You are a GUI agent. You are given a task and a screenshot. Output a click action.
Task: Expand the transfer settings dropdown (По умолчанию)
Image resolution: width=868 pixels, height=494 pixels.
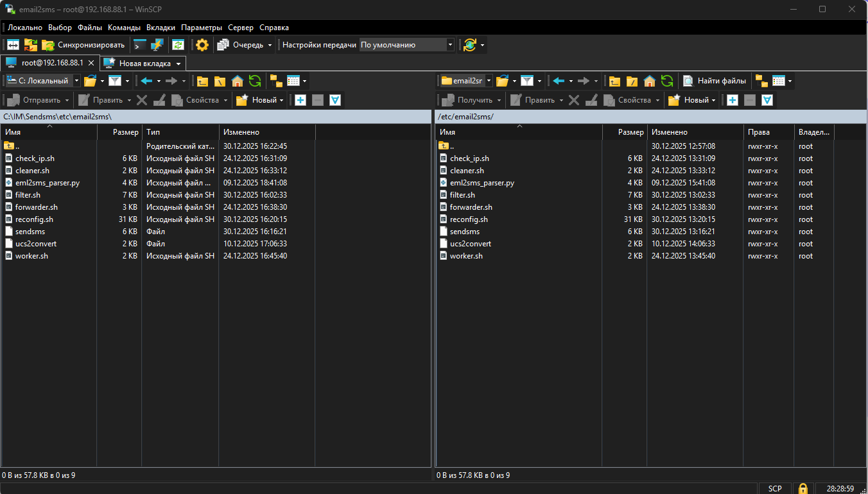coord(450,45)
